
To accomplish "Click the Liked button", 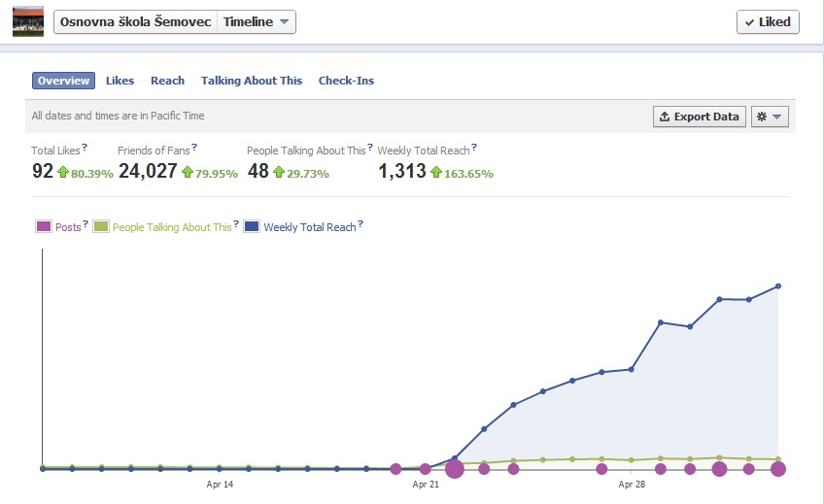I will coord(768,22).
